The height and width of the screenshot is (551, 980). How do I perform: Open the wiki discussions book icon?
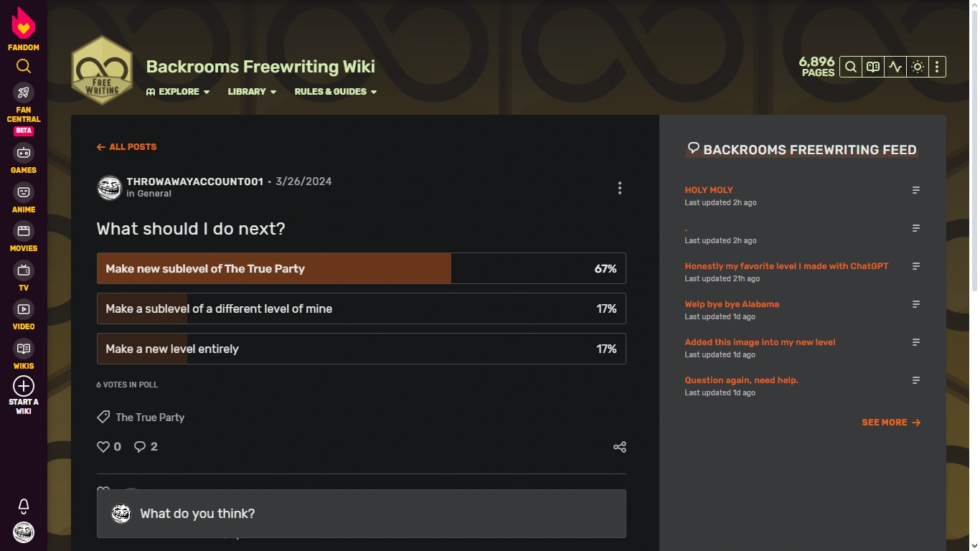(x=873, y=67)
